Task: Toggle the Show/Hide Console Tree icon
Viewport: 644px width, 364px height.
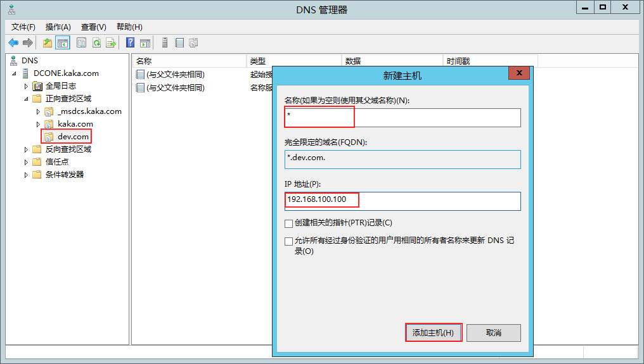Action: pyautogui.click(x=63, y=43)
